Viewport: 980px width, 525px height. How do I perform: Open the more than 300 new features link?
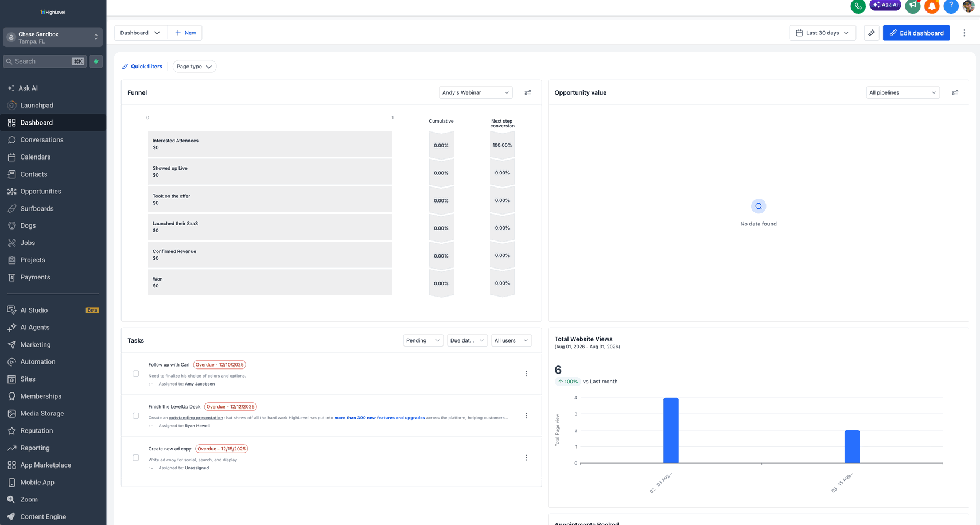pos(380,418)
